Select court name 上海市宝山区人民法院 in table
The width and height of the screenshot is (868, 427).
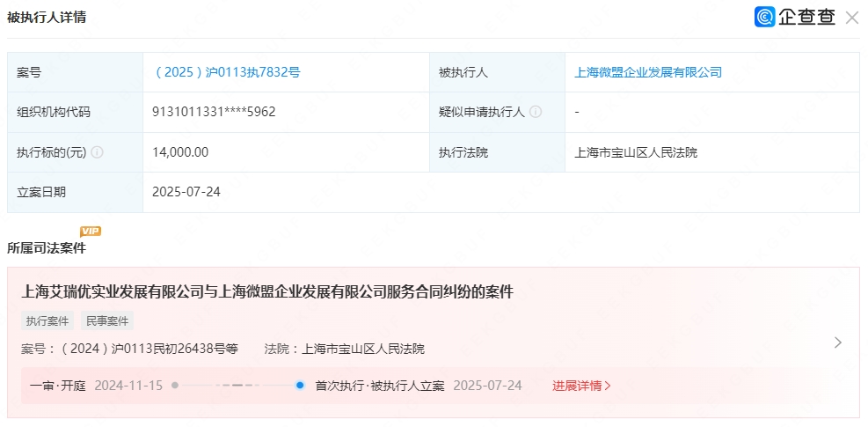636,152
